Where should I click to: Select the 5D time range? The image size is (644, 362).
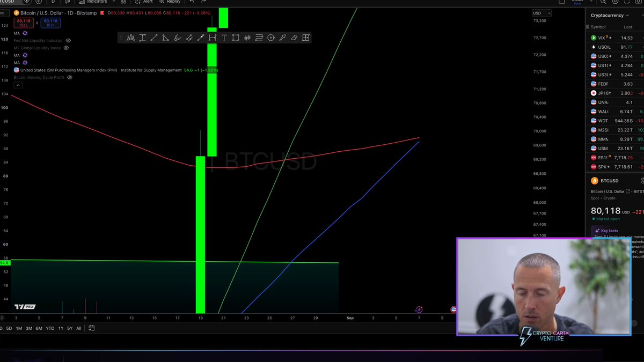[9, 328]
